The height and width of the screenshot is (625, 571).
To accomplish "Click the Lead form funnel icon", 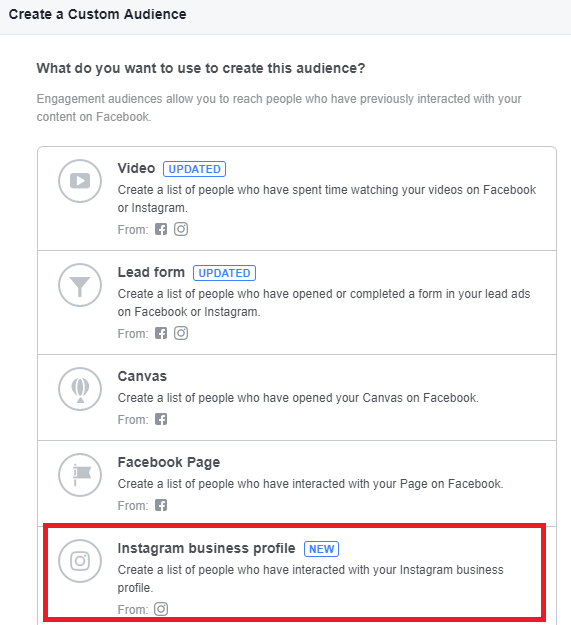I will click(80, 285).
